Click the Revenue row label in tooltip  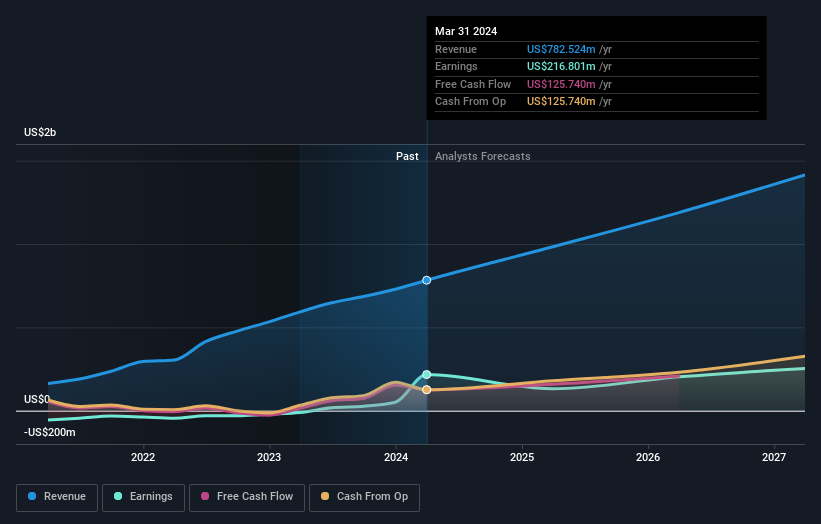point(456,49)
